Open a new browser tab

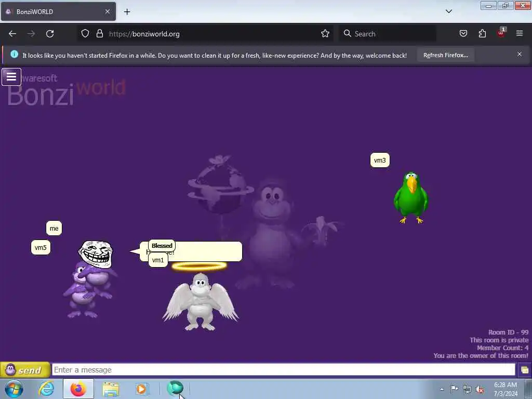(x=127, y=12)
